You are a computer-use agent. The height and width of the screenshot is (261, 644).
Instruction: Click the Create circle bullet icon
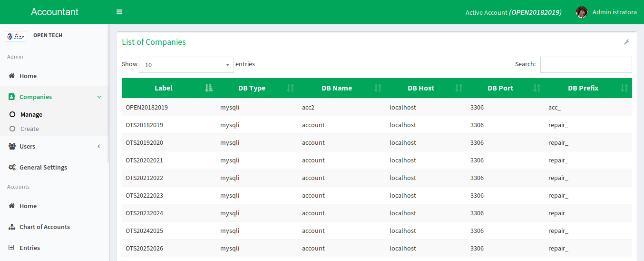12,129
